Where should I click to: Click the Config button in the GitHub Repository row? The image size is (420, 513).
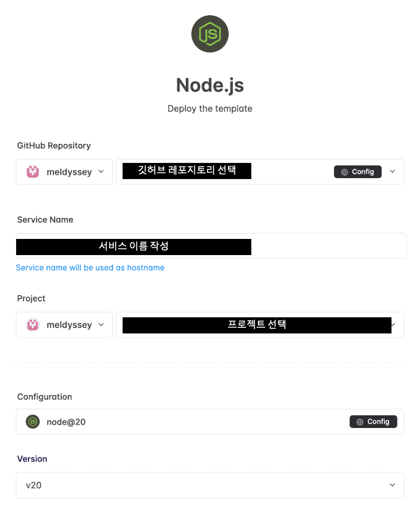(358, 171)
